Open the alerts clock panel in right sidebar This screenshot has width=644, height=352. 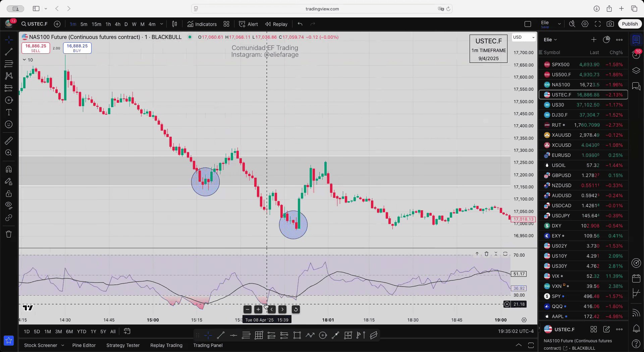[x=636, y=55]
